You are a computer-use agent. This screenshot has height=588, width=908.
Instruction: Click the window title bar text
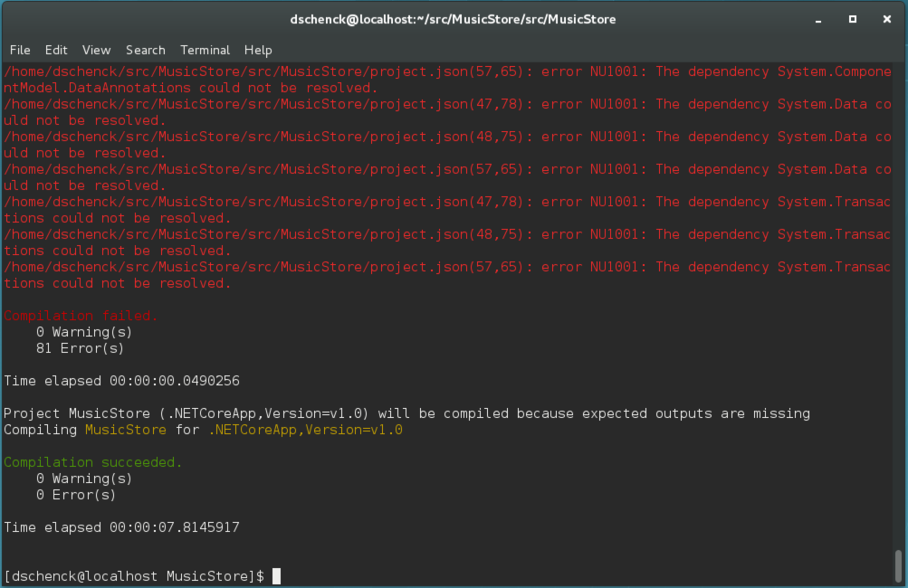(x=453, y=19)
